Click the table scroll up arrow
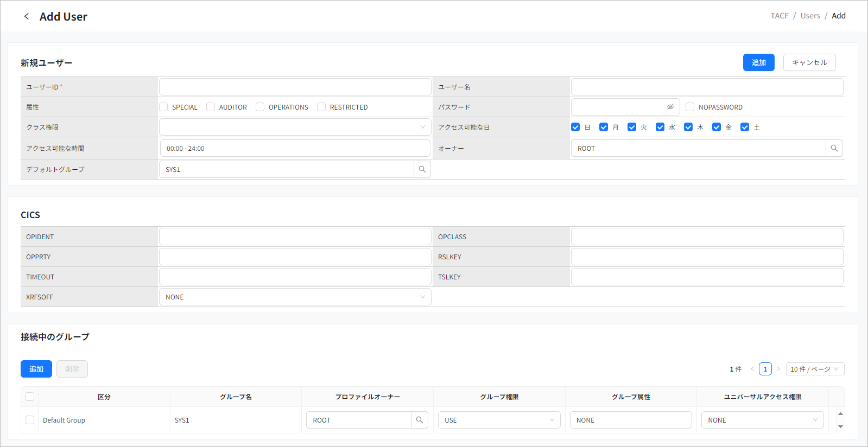This screenshot has height=447, width=868. 840,414
